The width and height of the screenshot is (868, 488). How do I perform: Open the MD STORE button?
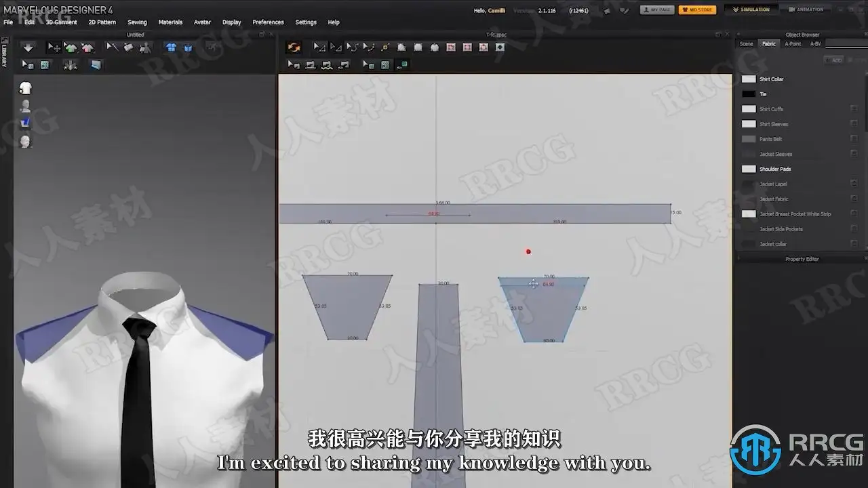(x=697, y=9)
